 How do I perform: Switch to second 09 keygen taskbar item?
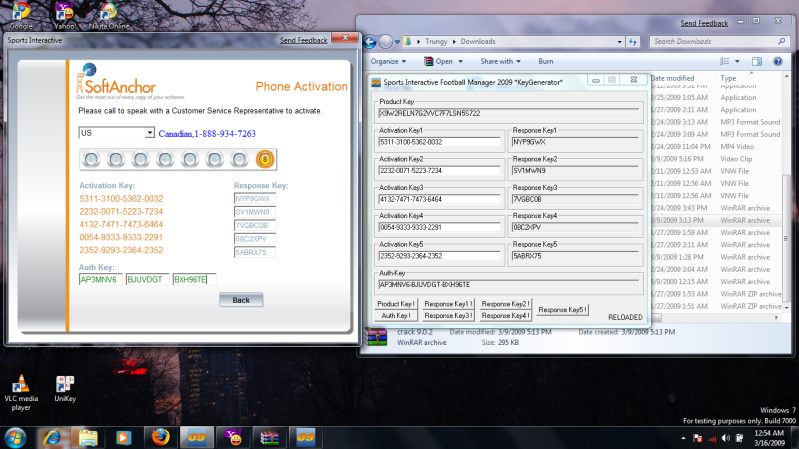pyautogui.click(x=306, y=438)
